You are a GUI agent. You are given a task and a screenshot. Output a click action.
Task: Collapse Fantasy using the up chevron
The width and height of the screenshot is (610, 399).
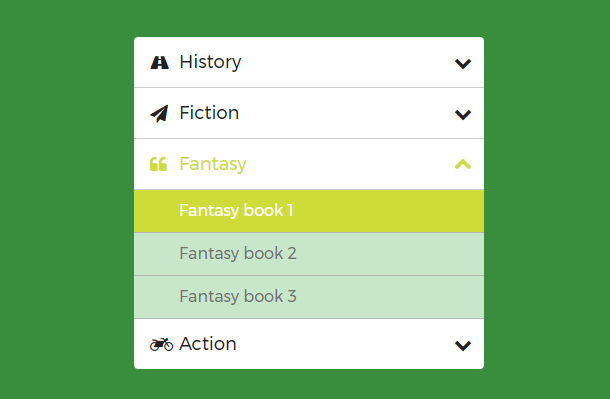(x=463, y=164)
